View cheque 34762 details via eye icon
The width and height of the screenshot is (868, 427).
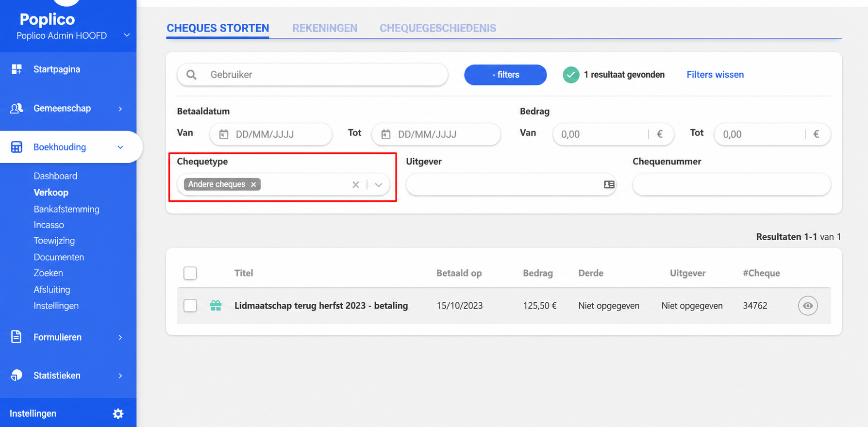808,306
